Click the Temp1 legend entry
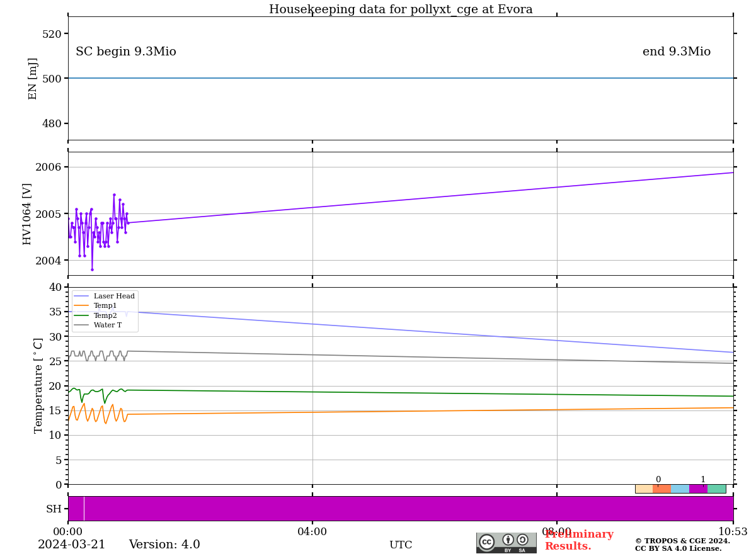756x554 pixels. [96, 305]
